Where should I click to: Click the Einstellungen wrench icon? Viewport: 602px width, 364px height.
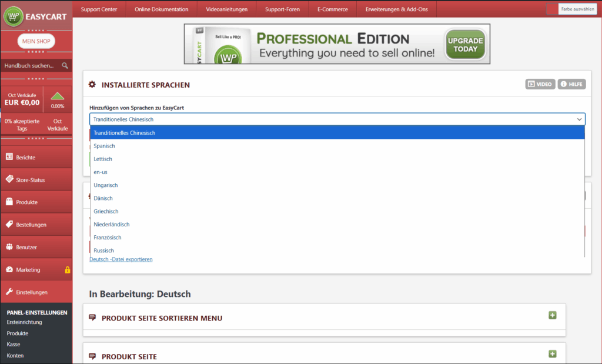point(9,292)
